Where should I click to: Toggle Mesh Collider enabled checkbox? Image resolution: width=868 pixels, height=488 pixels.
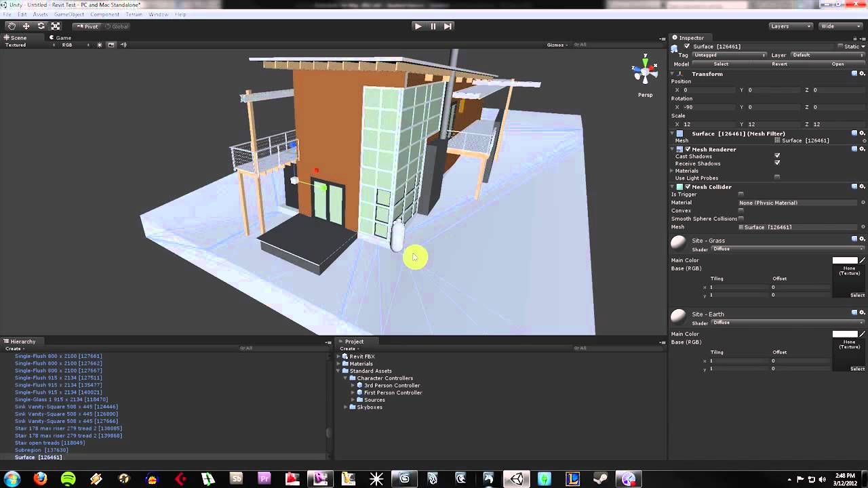[x=688, y=186]
